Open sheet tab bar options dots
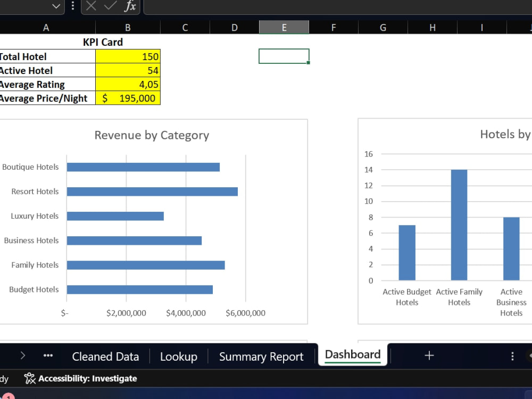532x399 pixels. pos(512,356)
